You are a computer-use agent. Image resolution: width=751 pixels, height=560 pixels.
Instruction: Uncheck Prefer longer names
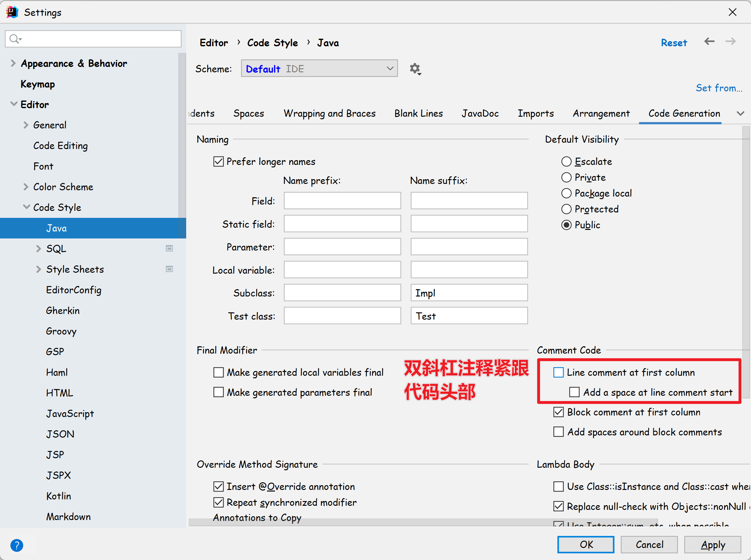click(218, 161)
